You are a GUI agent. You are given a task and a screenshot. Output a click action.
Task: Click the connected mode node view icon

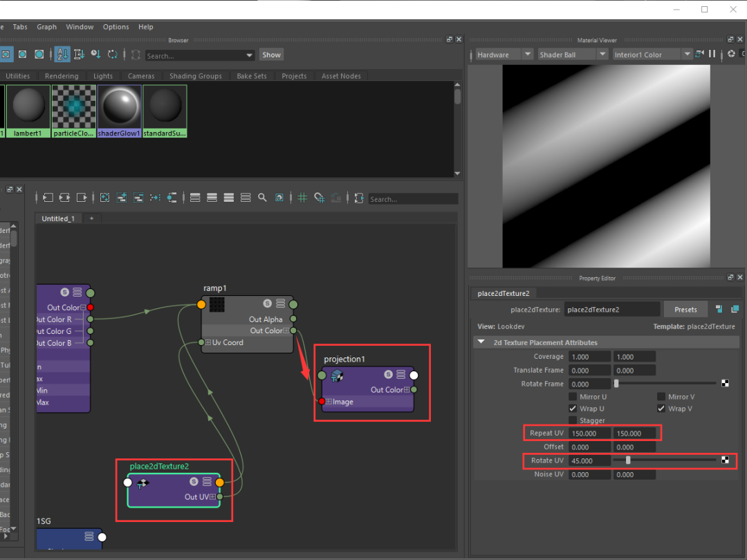click(x=212, y=197)
